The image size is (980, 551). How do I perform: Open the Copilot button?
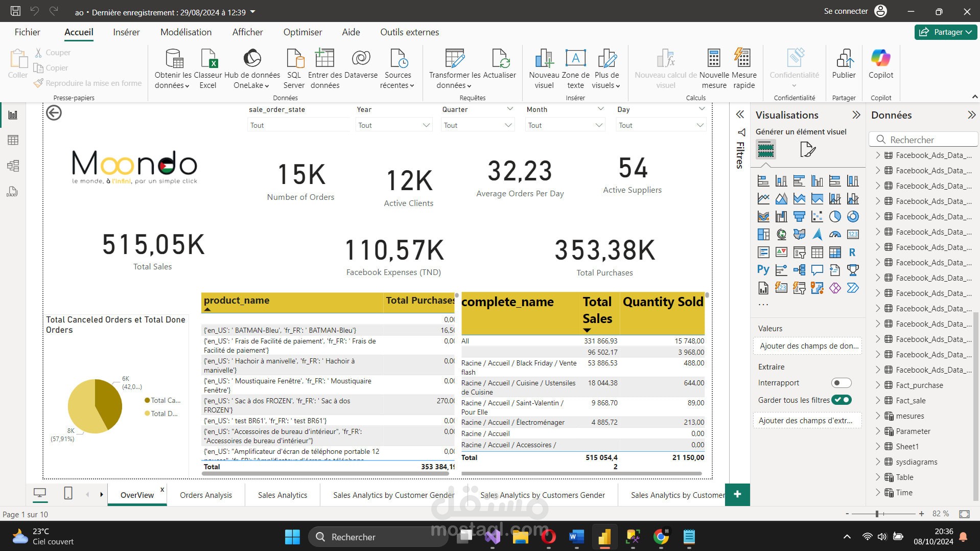pyautogui.click(x=881, y=64)
